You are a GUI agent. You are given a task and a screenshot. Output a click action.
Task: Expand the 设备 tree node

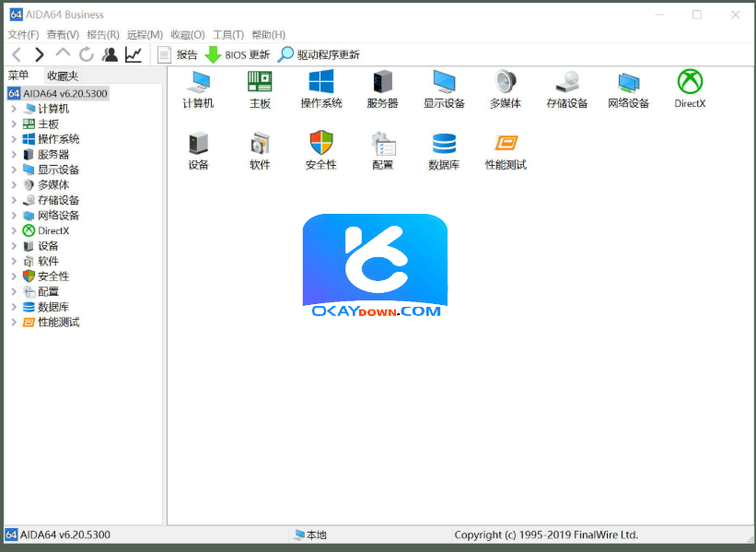pyautogui.click(x=14, y=246)
